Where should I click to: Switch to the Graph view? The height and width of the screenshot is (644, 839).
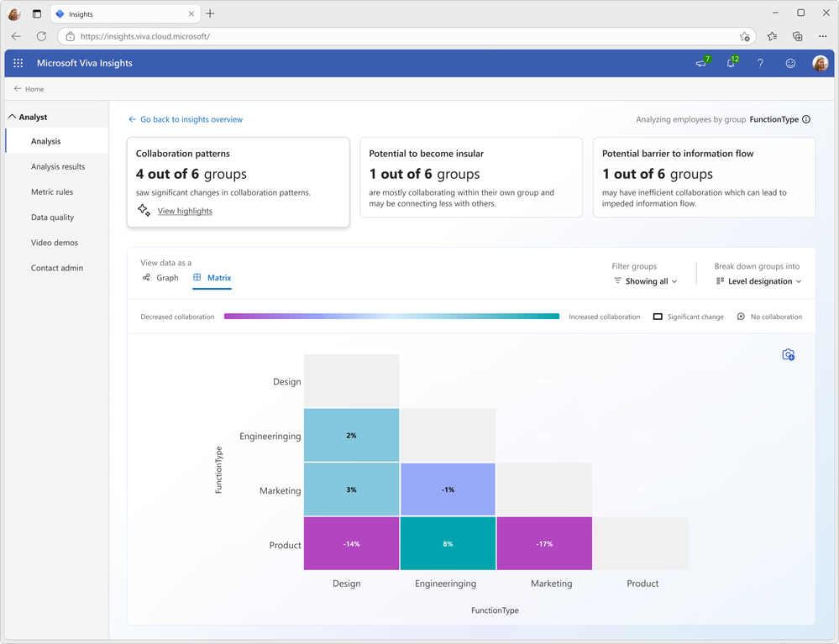click(x=160, y=278)
